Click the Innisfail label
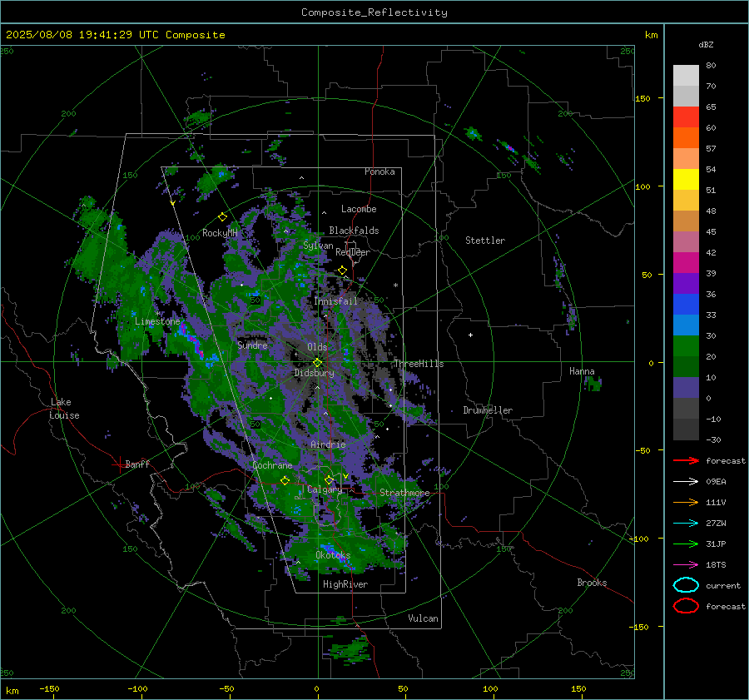 pos(335,301)
